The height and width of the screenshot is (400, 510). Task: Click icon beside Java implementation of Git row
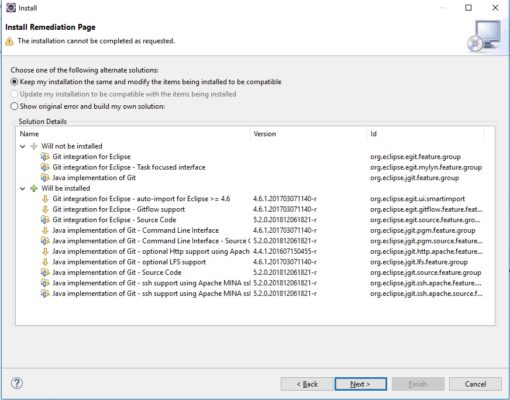coord(45,178)
